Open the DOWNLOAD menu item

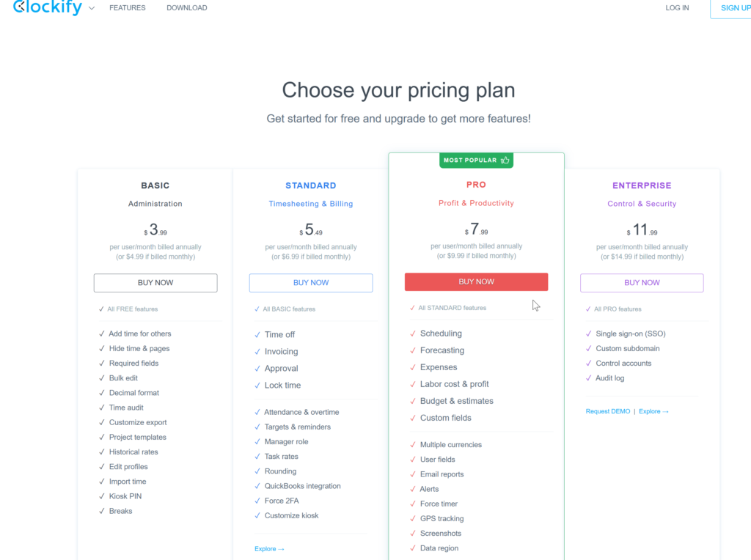[187, 7]
